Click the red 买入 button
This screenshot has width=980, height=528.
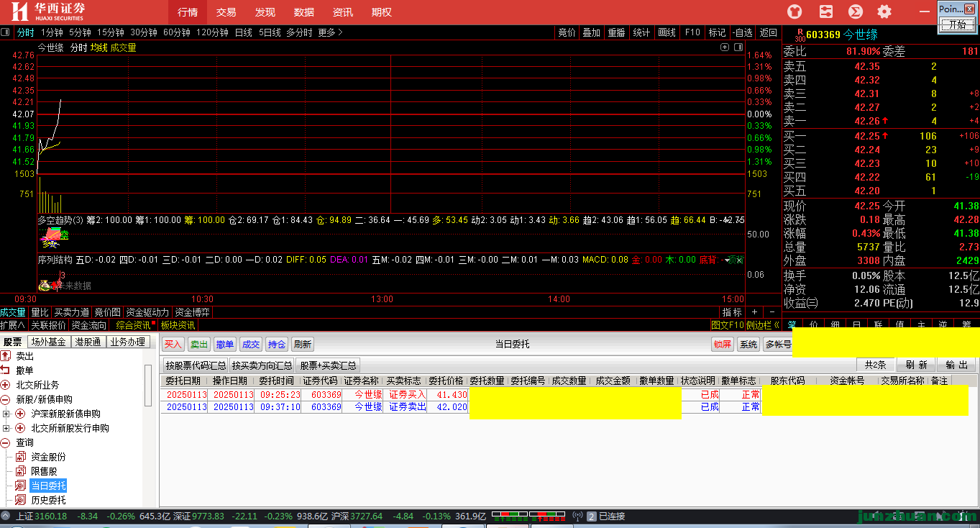click(x=173, y=345)
